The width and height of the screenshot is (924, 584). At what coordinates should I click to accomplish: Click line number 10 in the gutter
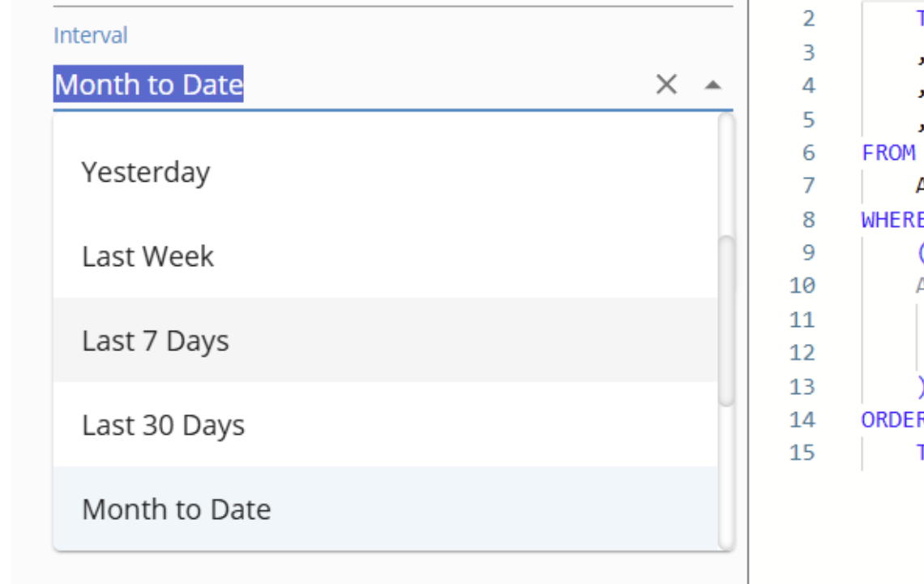tap(802, 286)
